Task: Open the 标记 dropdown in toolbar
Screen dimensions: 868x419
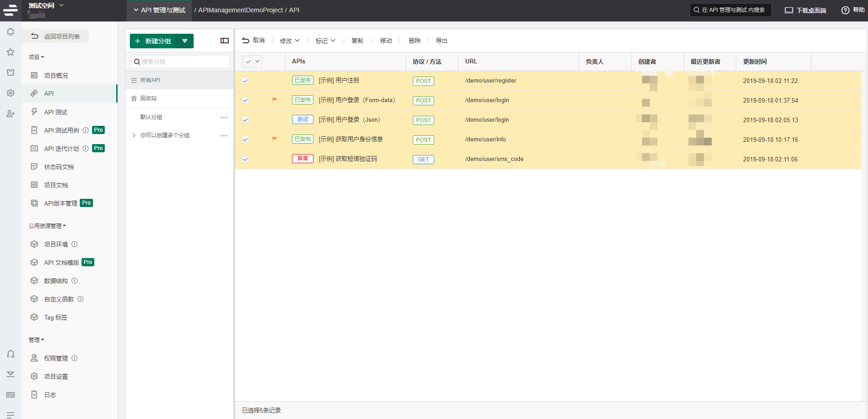Action: click(325, 41)
